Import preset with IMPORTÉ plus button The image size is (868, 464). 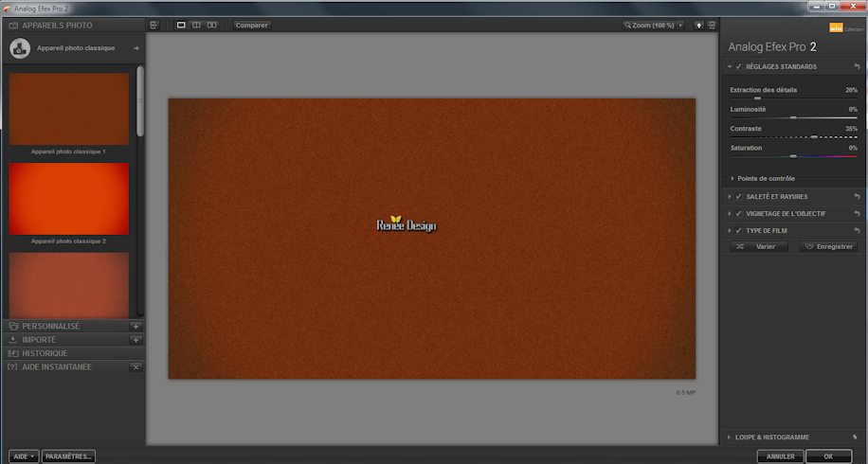point(136,340)
